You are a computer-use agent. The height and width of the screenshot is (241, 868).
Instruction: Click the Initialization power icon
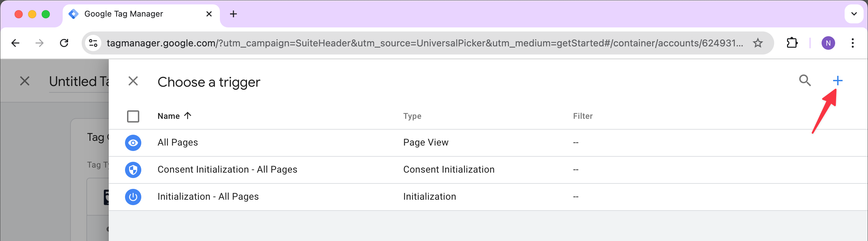click(x=133, y=197)
